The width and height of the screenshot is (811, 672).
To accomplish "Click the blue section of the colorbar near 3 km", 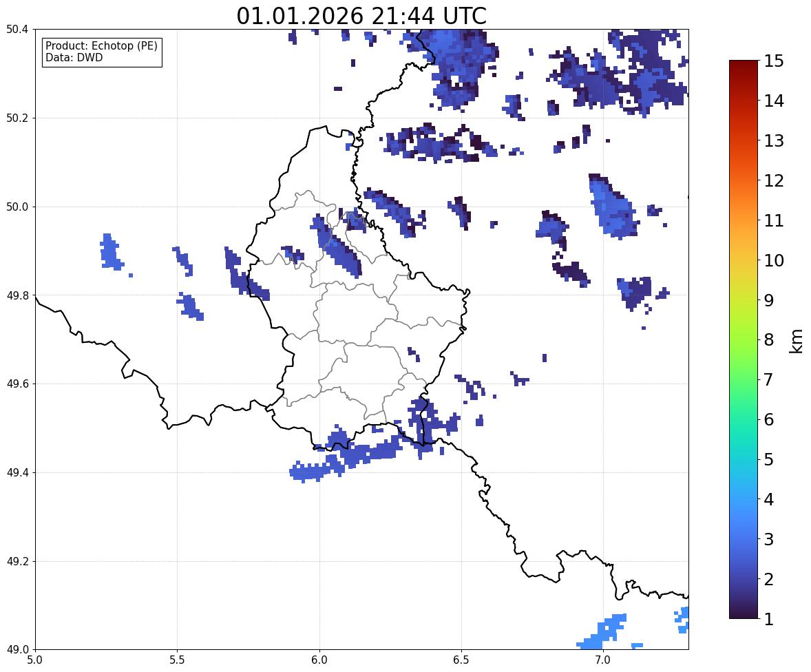I will [744, 539].
